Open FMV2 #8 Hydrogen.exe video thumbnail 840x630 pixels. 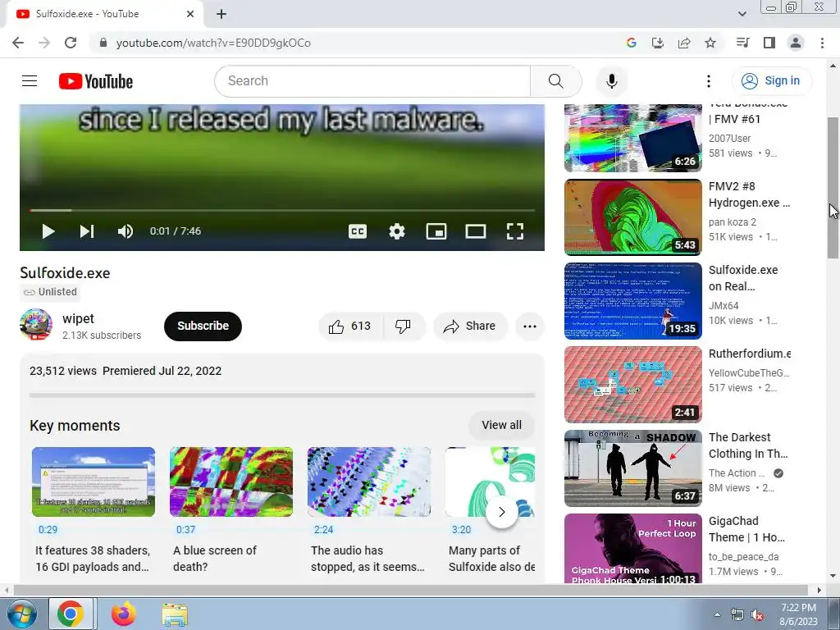632,217
